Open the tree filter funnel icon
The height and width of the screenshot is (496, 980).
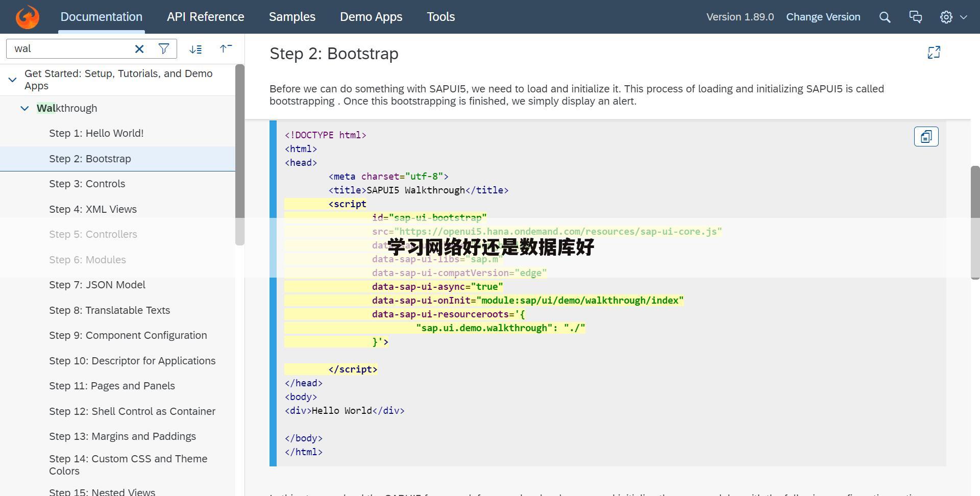[x=164, y=48]
